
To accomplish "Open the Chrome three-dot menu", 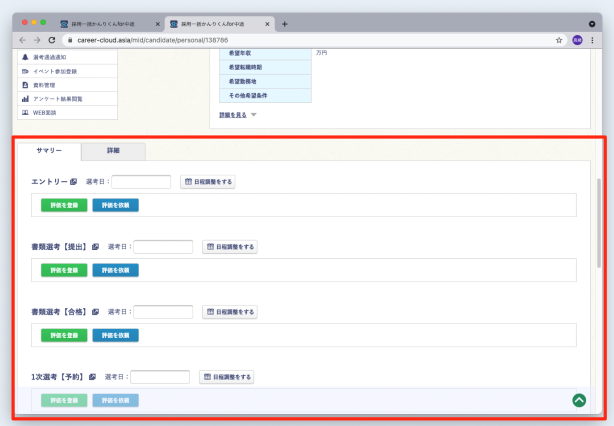I will click(x=594, y=40).
